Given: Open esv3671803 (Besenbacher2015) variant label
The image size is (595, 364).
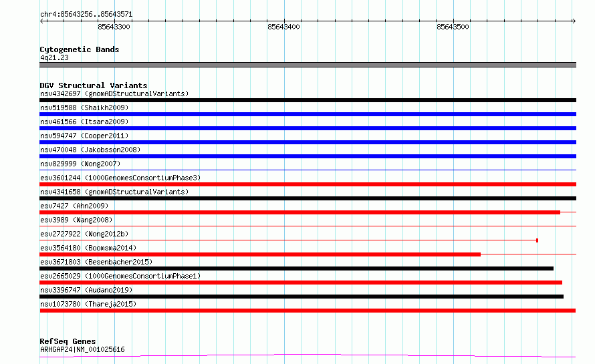Looking at the screenshot, I should (x=96, y=262).
